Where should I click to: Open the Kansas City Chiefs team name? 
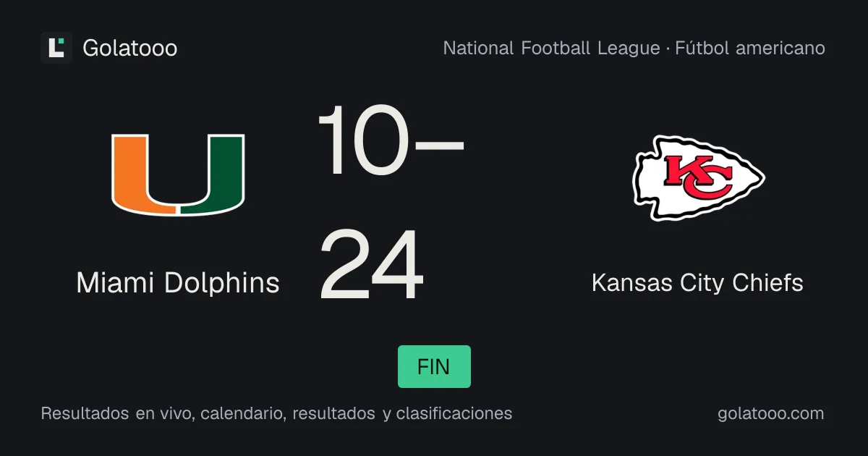697,283
